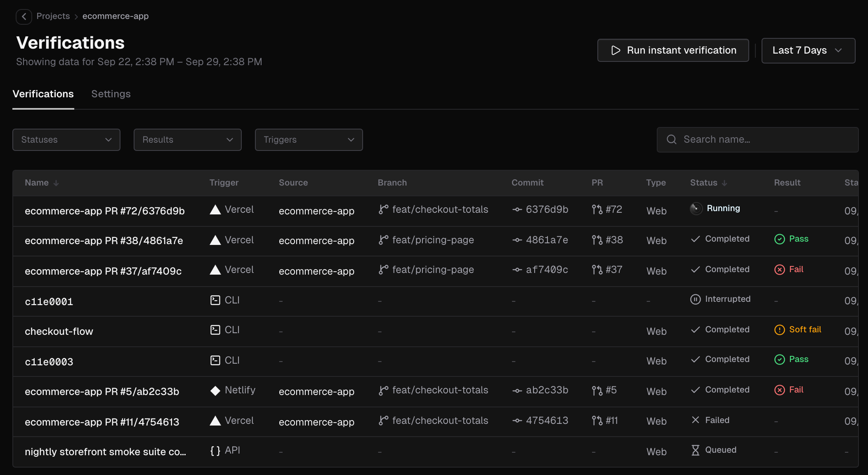Click commit af7409c

tap(547, 270)
